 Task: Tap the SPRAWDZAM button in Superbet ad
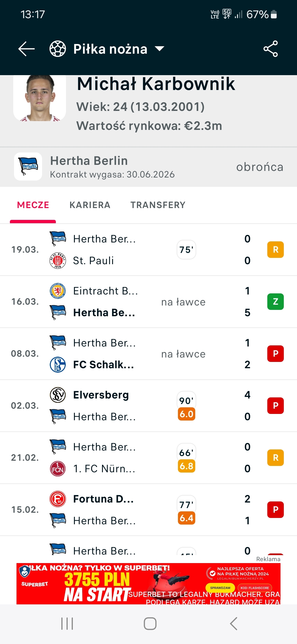(x=220, y=588)
